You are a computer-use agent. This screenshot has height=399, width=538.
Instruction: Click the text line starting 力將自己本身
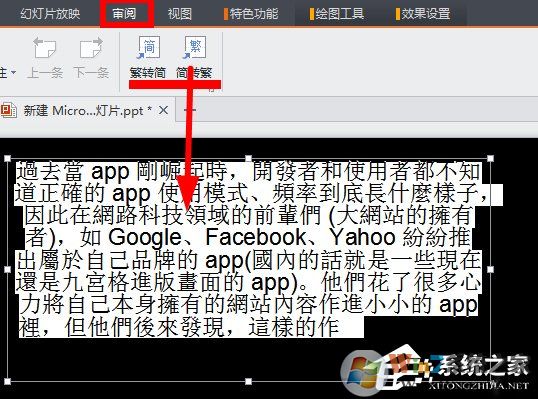coord(248,304)
